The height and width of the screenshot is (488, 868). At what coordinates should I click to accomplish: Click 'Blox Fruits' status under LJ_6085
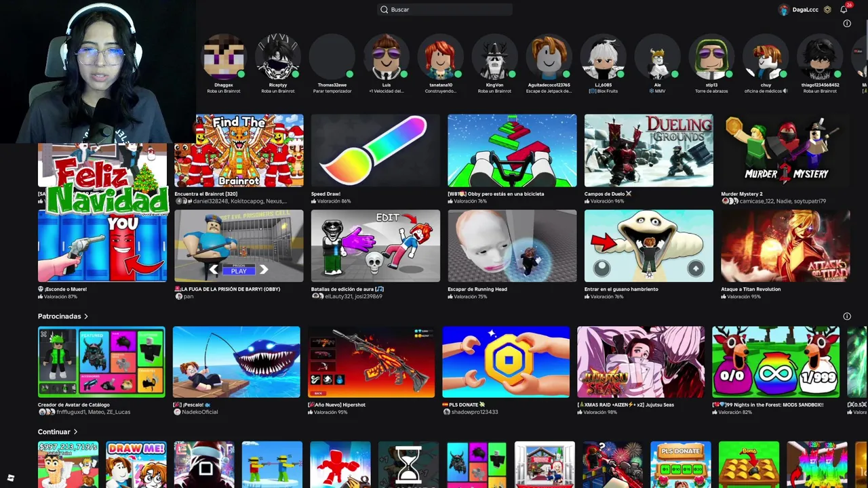(x=603, y=91)
